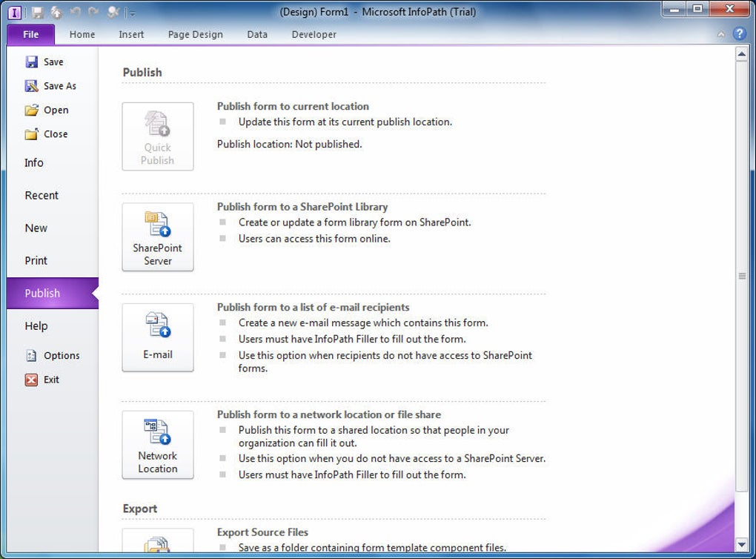Select Publish in the Backstage menu

coord(53,293)
